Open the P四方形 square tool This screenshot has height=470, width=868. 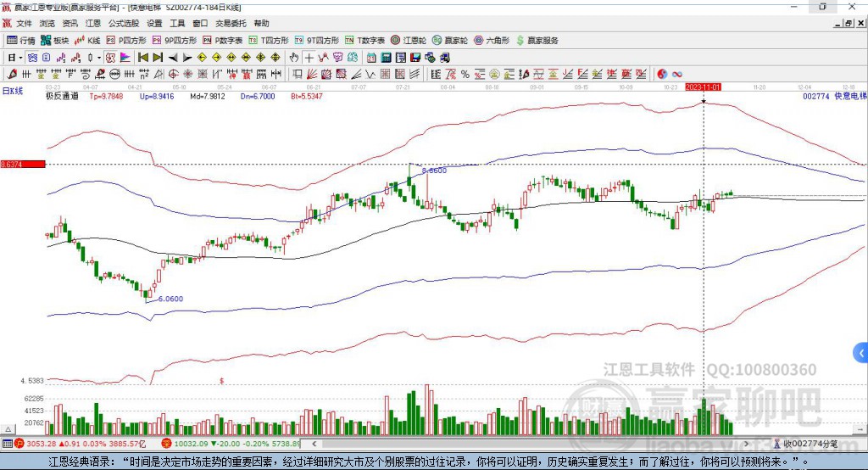[x=126, y=41]
